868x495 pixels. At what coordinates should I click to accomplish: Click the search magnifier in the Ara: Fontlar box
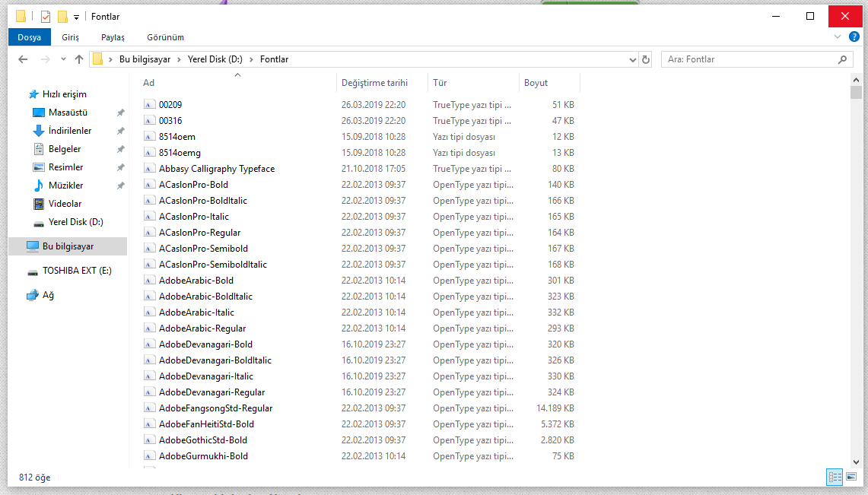[842, 59]
